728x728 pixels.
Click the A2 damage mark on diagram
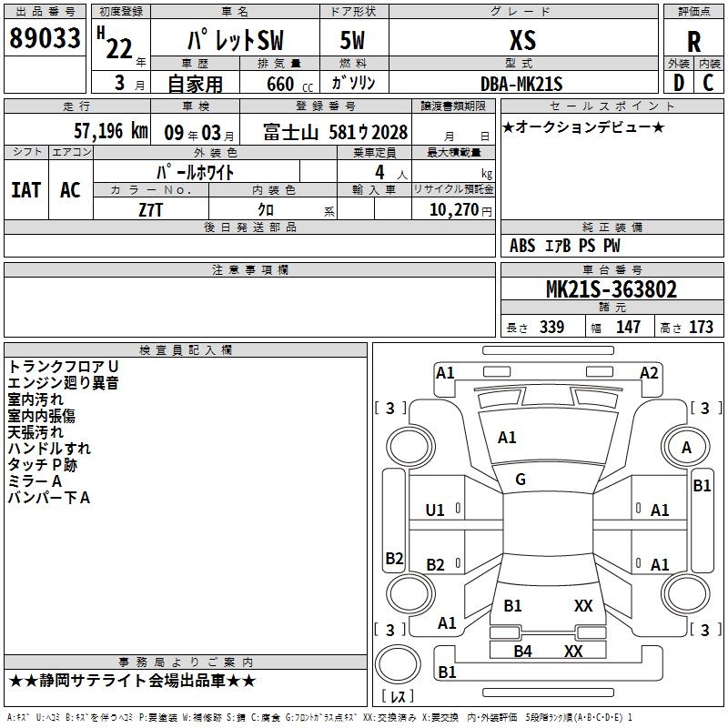[648, 372]
